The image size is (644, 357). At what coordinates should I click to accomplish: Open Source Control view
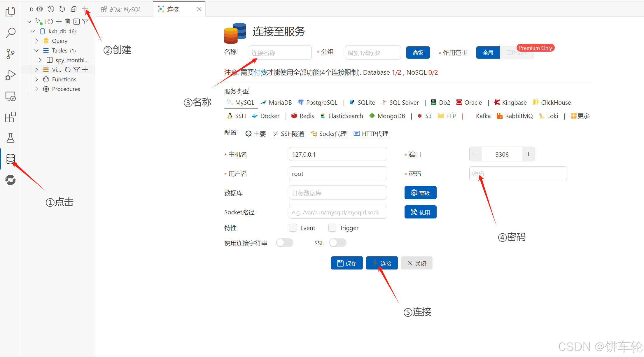click(x=10, y=54)
